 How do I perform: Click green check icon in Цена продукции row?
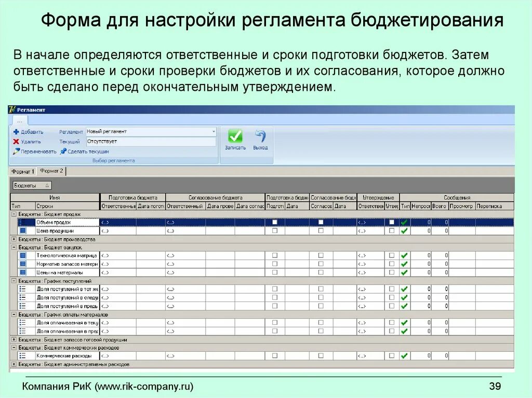point(404,231)
